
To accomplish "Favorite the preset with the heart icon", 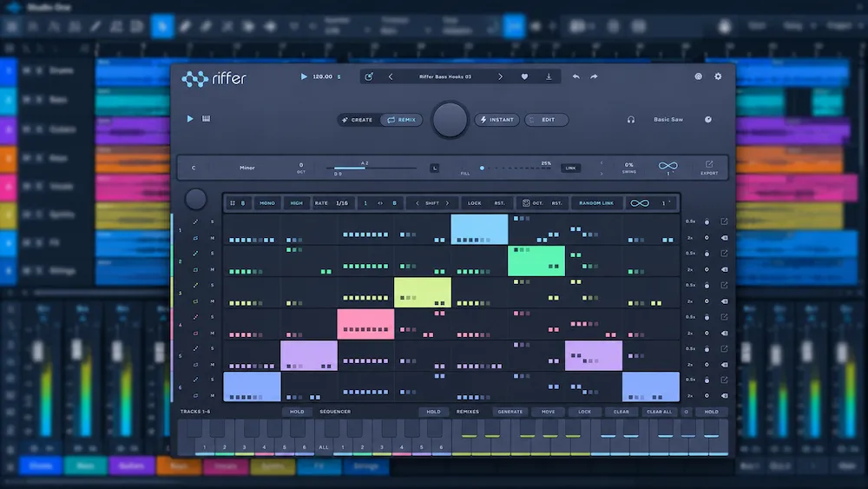I will pyautogui.click(x=524, y=76).
